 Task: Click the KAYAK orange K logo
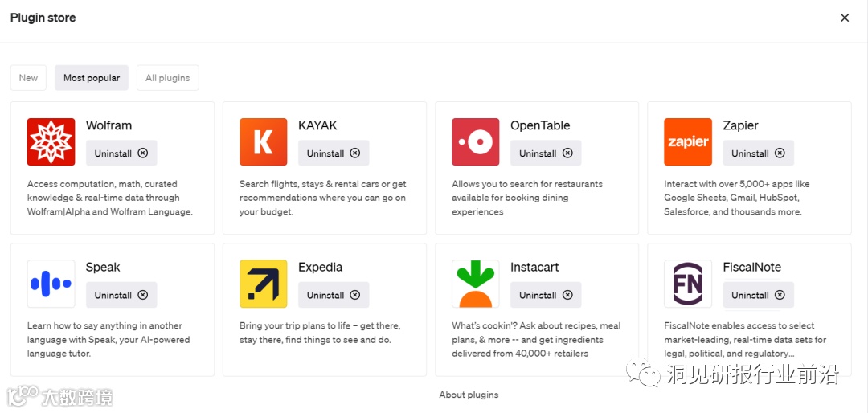coord(263,142)
